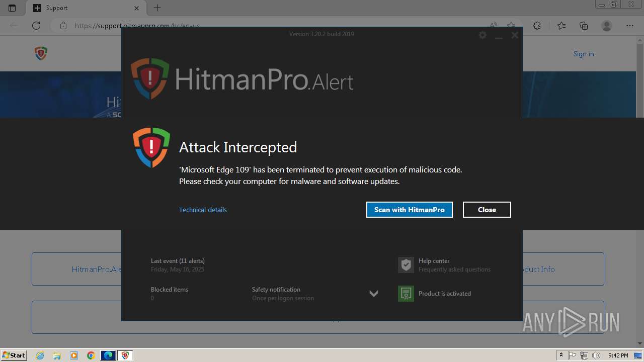
Task: Open a new Edge tab
Action: pyautogui.click(x=157, y=8)
